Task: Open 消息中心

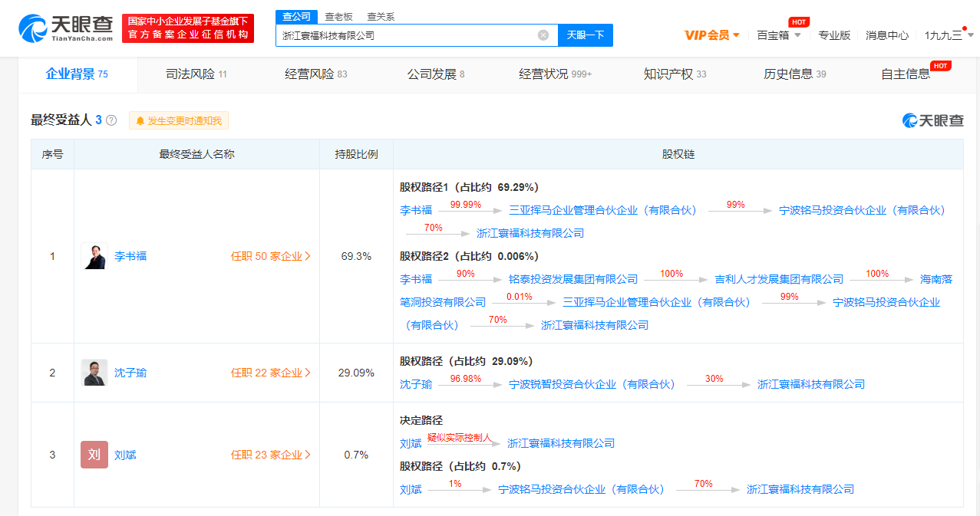Action: click(887, 35)
